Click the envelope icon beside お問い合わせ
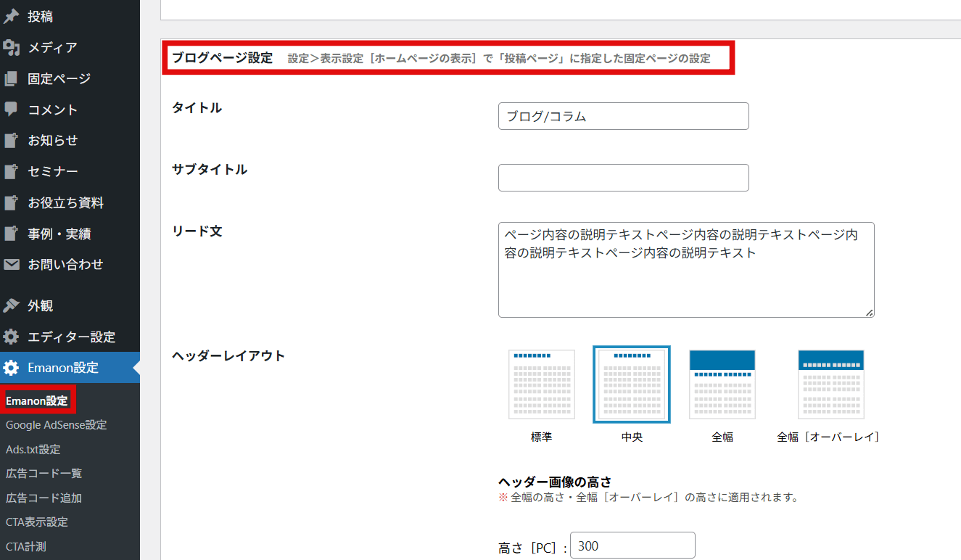This screenshot has width=961, height=560. pyautogui.click(x=11, y=265)
